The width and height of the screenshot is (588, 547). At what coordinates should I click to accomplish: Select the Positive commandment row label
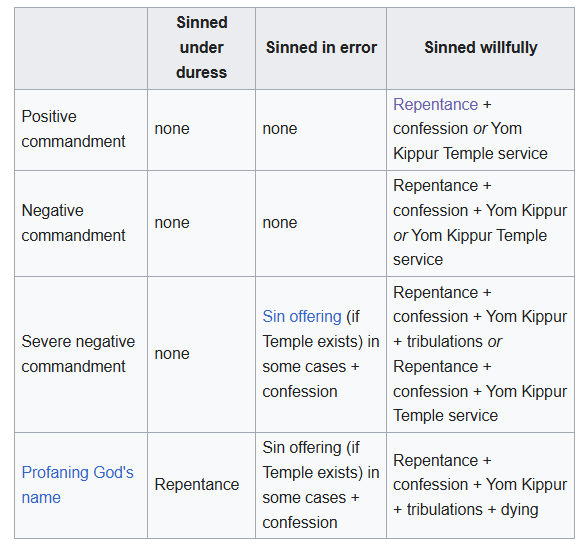(73, 129)
